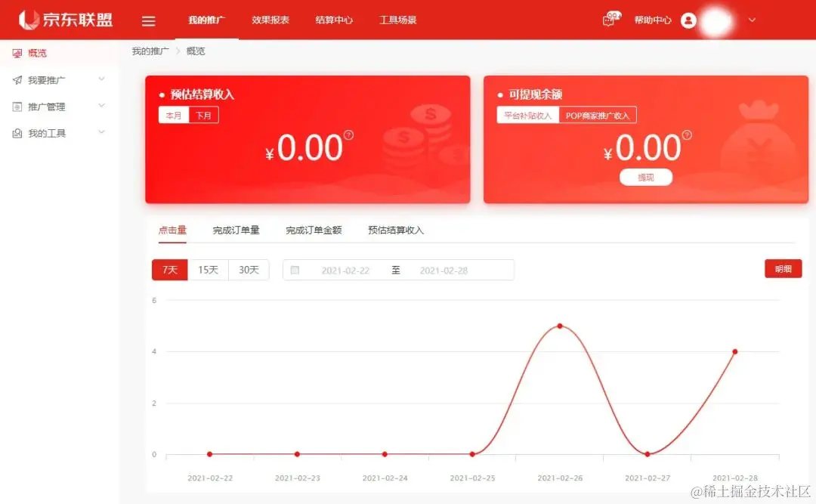Click the user avatar icon in top bar
This screenshot has height=504, width=816.
pyautogui.click(x=688, y=20)
